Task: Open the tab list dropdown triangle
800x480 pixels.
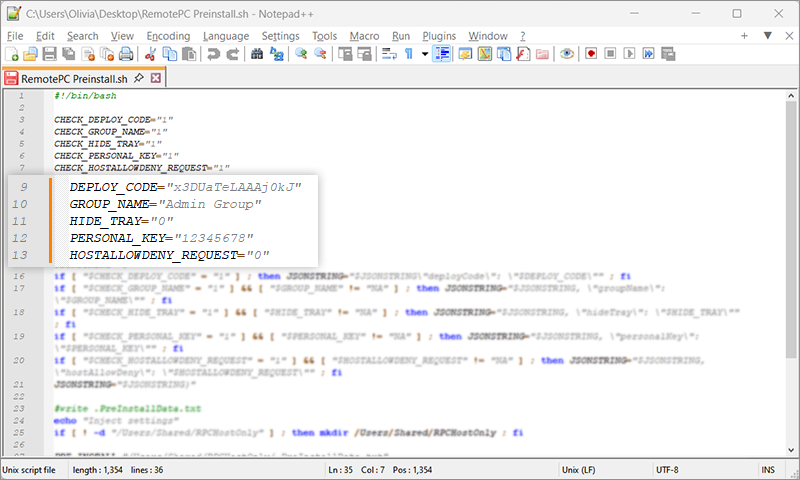Action: tap(767, 35)
